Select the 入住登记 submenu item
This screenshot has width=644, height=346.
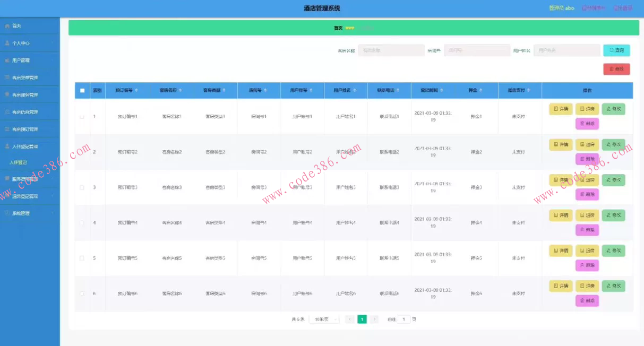point(18,162)
